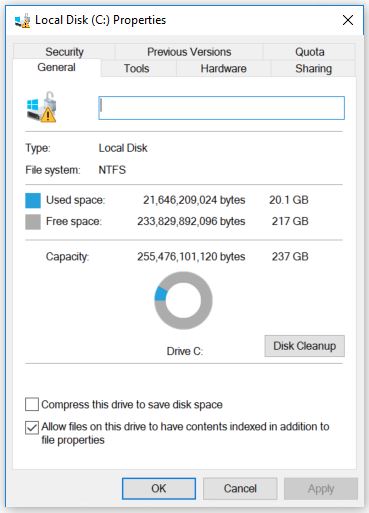The height and width of the screenshot is (513, 369).
Task: Click the drive icon in title bar
Action: [x=22, y=21]
